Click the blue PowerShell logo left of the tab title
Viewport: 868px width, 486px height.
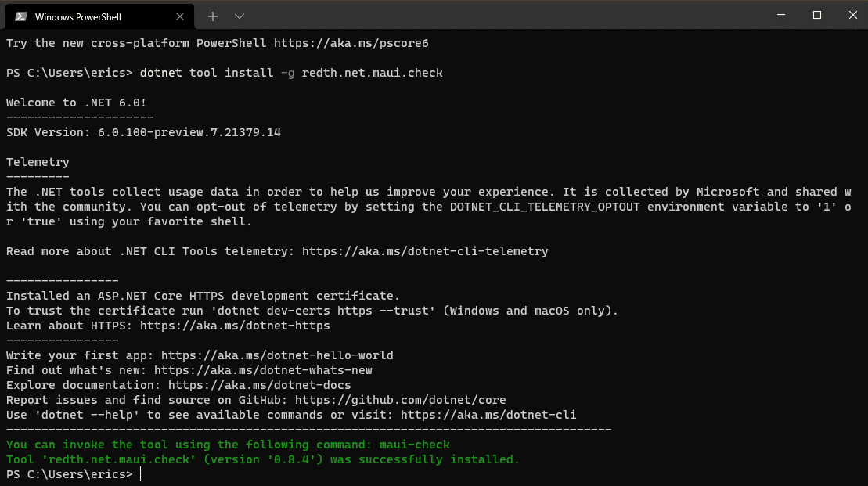(x=20, y=16)
